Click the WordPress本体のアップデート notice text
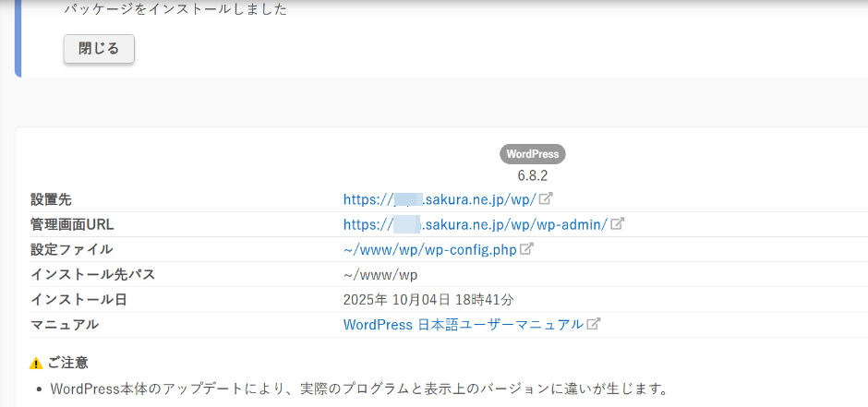Image resolution: width=868 pixels, height=407 pixels. point(358,388)
